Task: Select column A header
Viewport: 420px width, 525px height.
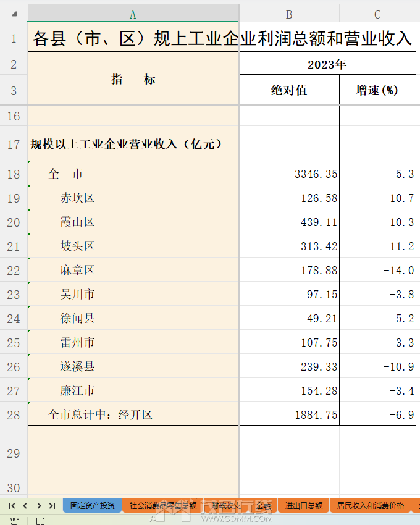Action: (x=133, y=14)
